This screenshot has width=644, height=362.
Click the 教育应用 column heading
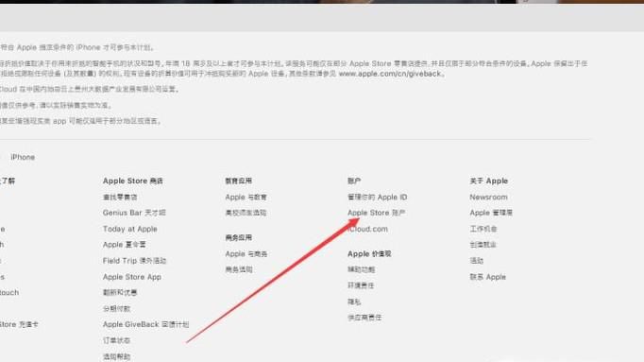238,181
